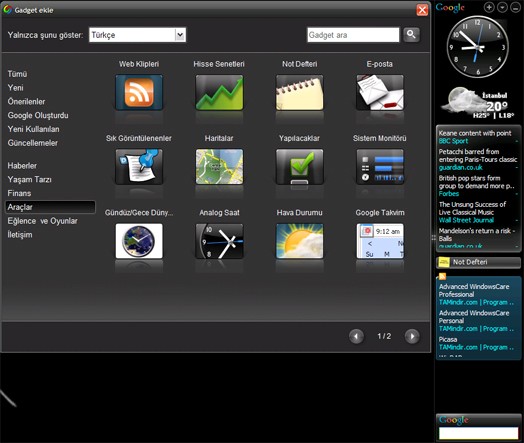Select the Yaşam Tarzı category
524x443 pixels.
[29, 179]
